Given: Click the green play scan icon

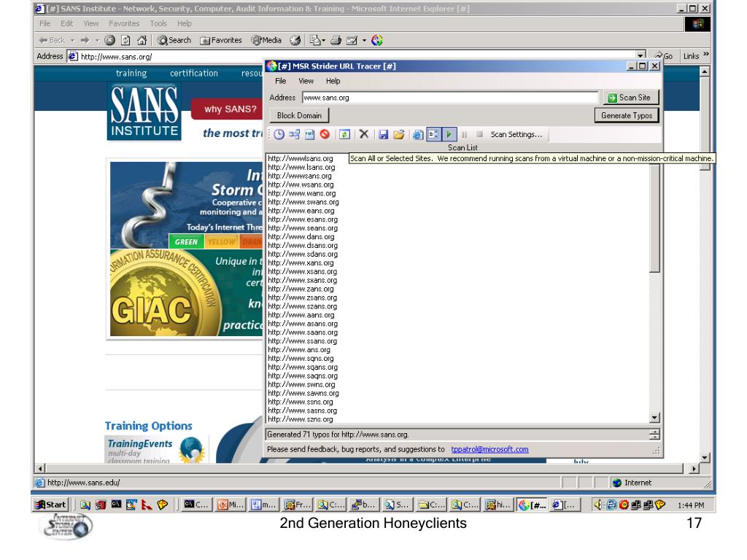Looking at the screenshot, I should (449, 135).
